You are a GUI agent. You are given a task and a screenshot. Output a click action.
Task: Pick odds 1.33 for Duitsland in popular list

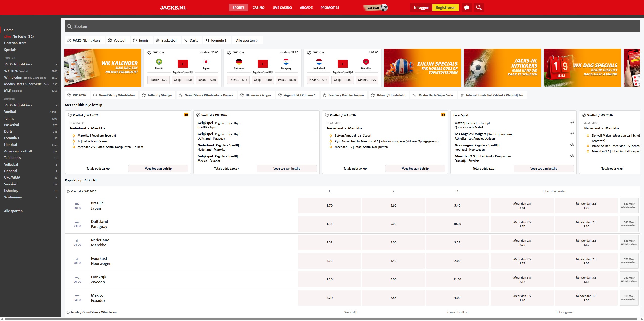pyautogui.click(x=329, y=224)
